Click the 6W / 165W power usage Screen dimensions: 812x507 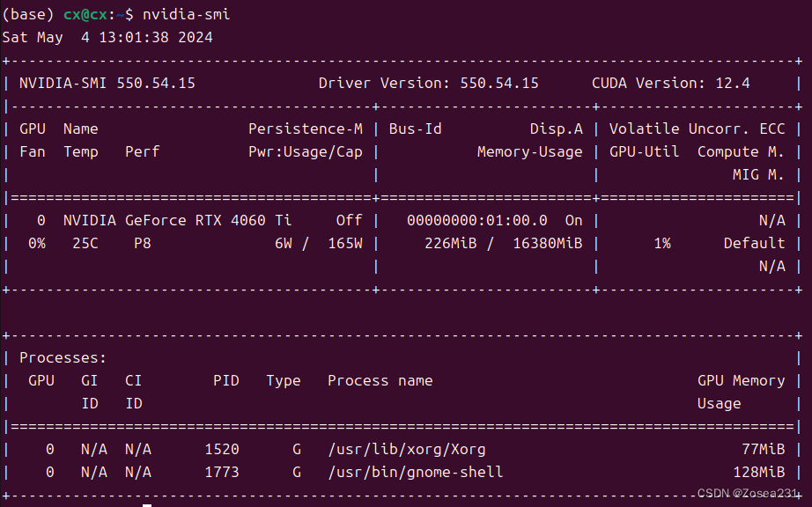318,243
